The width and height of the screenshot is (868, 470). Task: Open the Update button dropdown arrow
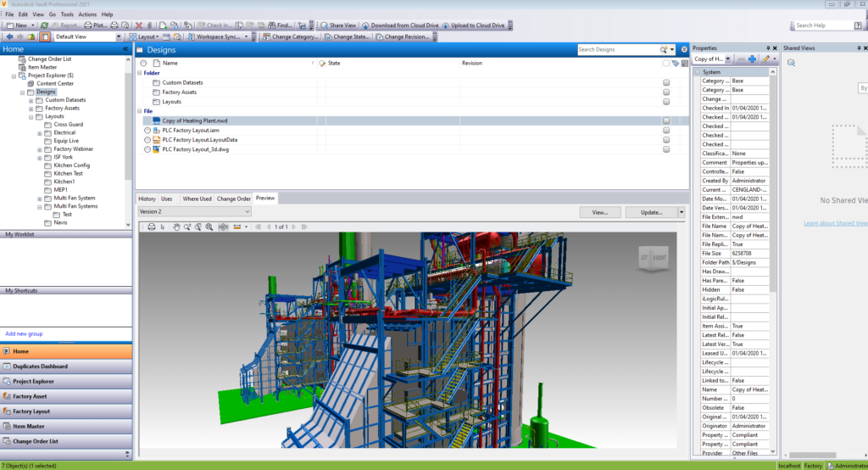(x=682, y=212)
